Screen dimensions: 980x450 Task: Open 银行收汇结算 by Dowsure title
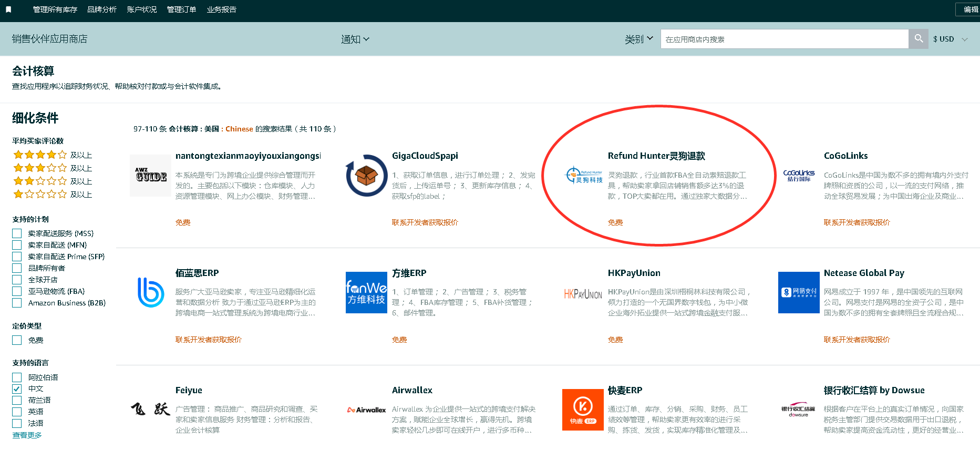pyautogui.click(x=874, y=390)
